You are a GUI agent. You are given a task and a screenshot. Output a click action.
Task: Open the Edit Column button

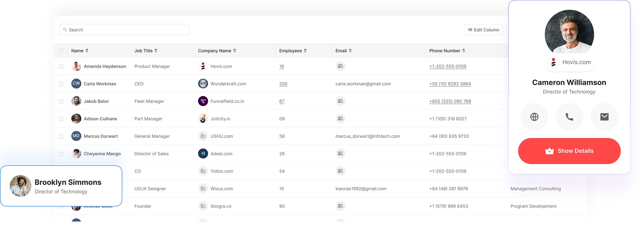point(483,30)
